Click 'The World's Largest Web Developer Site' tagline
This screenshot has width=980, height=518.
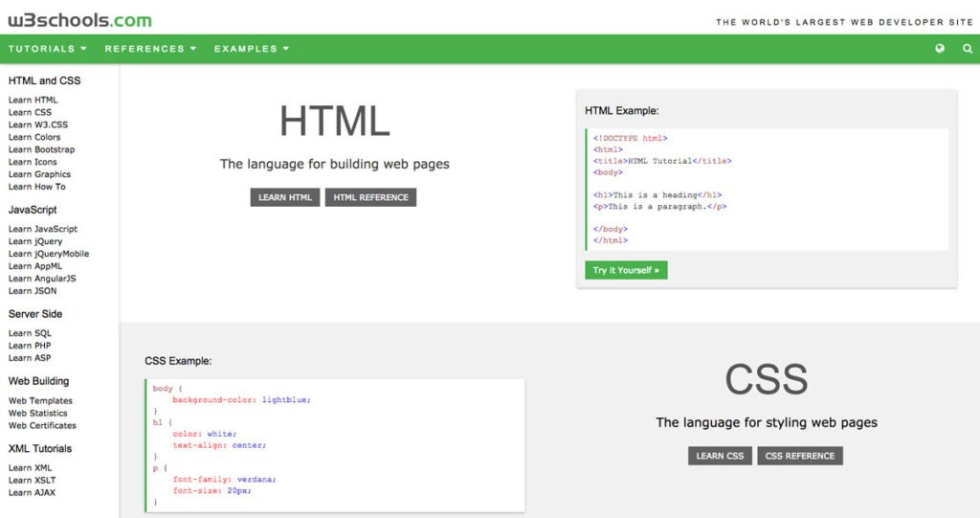click(x=844, y=22)
